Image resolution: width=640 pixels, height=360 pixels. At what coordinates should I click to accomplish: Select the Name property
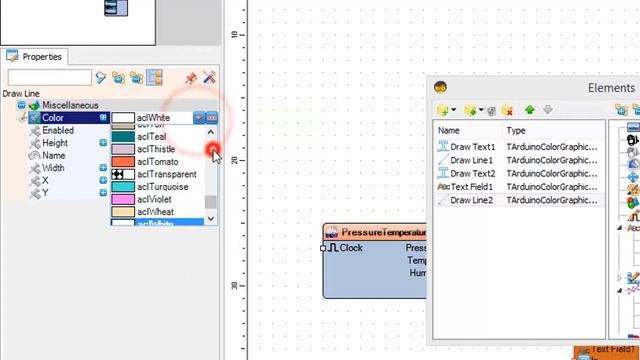pyautogui.click(x=53, y=156)
